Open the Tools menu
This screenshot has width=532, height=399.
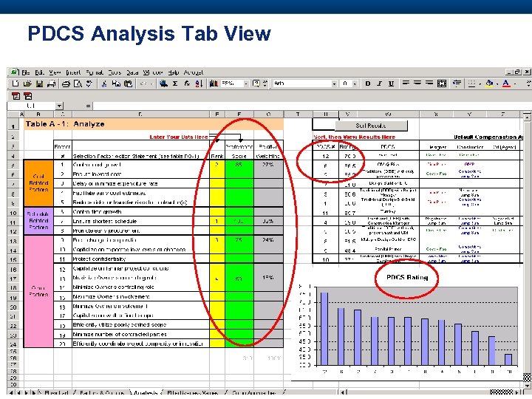point(115,72)
